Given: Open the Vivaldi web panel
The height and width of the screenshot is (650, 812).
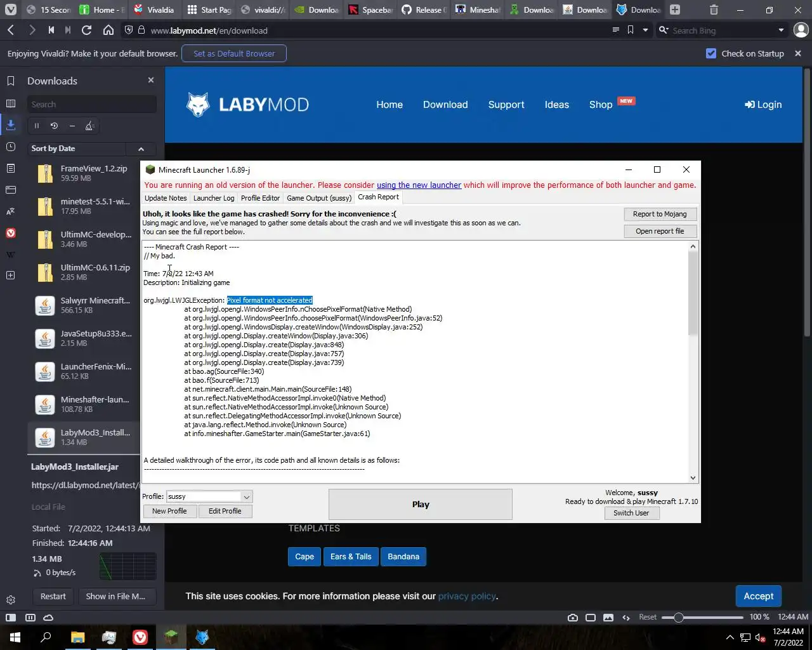Looking at the screenshot, I should 10,233.
